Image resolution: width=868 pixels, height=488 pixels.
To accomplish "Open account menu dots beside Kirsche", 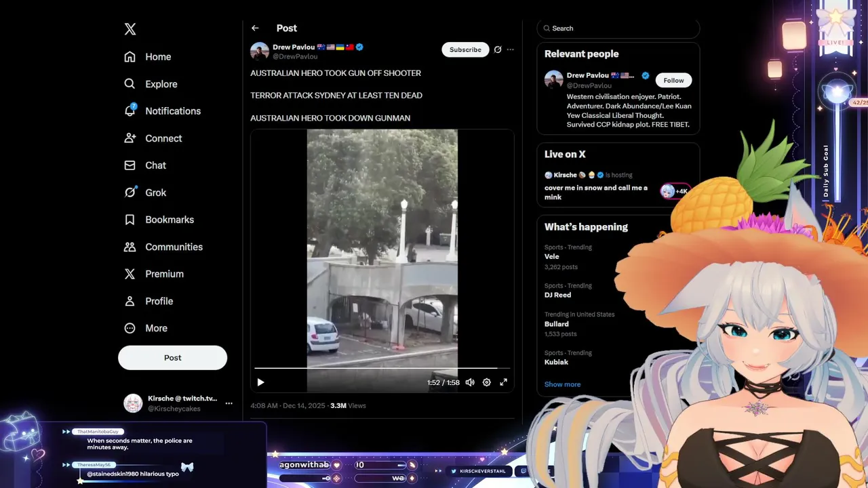I will coord(229,403).
